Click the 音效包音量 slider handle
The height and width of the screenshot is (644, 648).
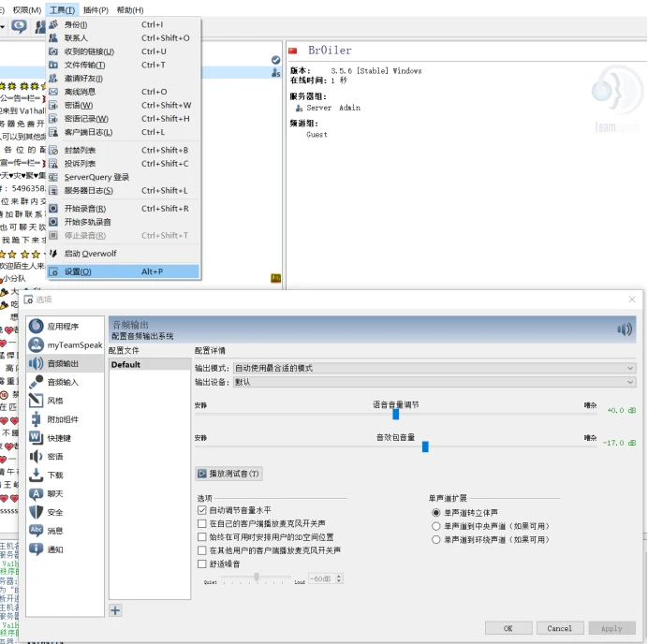point(425,446)
